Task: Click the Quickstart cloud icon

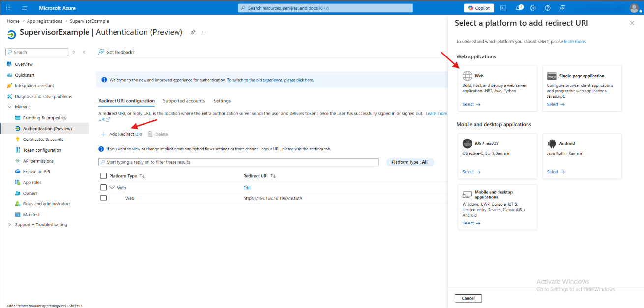Action: point(9,75)
